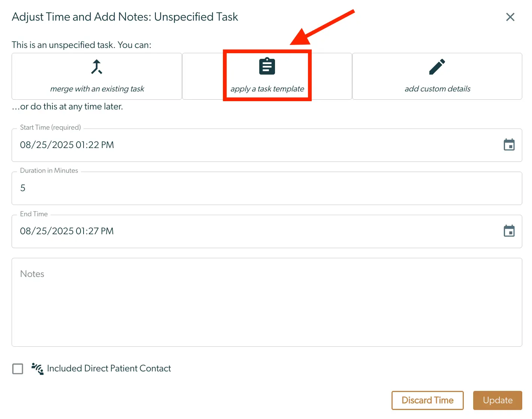532x419 pixels.
Task: Enable the Included Direct Patient Contact checkbox
Action: 18,369
